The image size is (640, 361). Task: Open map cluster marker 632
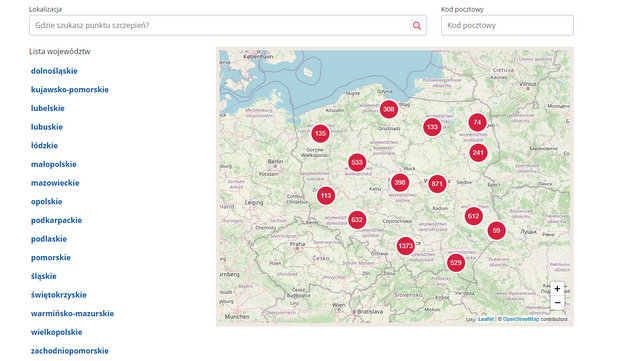357,220
